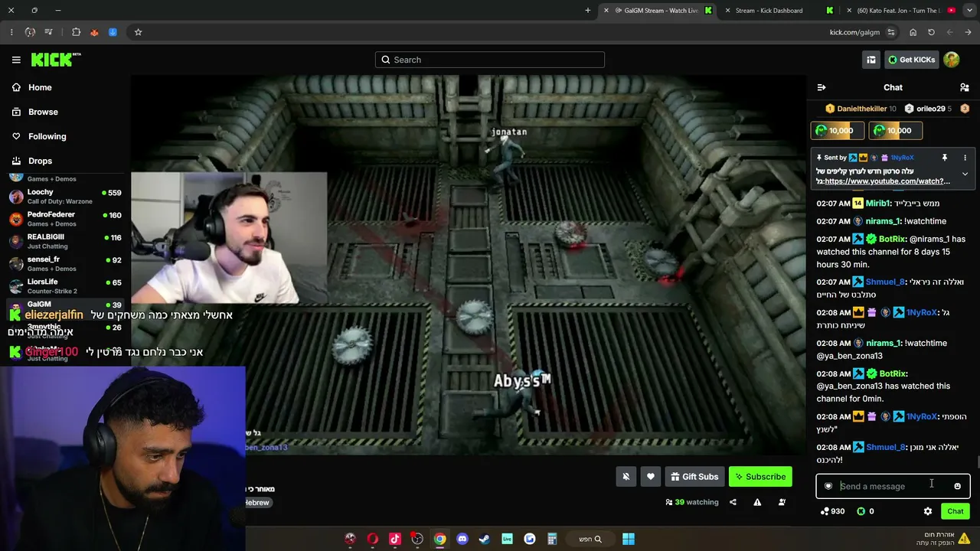Open the browser downloads icon
The image size is (980, 551).
pos(113,32)
